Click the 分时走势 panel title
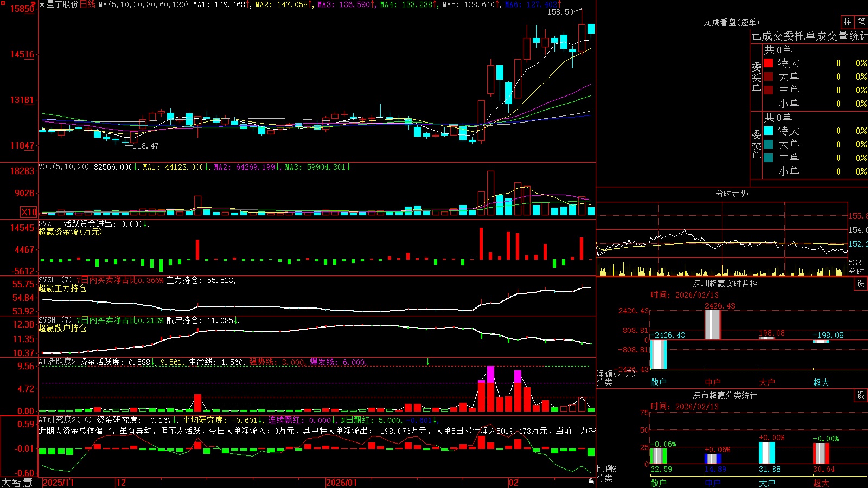The height and width of the screenshot is (488, 868). [731, 194]
